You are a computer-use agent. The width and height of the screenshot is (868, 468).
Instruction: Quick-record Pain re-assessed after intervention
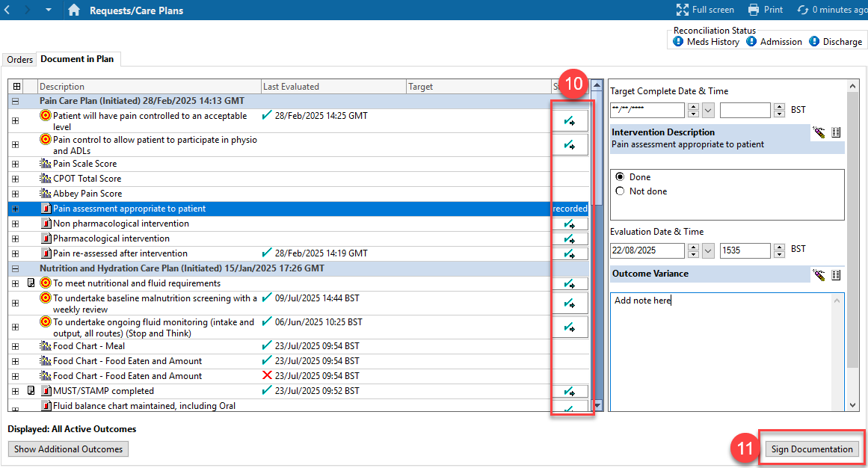[x=570, y=253]
